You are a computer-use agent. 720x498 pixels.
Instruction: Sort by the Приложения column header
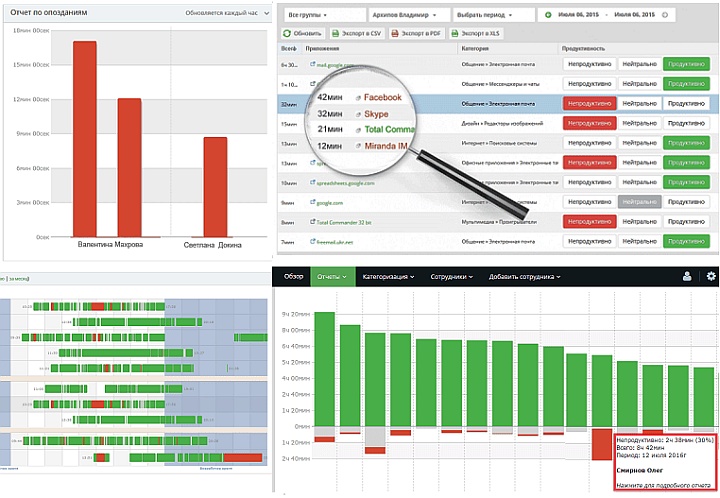coord(322,48)
